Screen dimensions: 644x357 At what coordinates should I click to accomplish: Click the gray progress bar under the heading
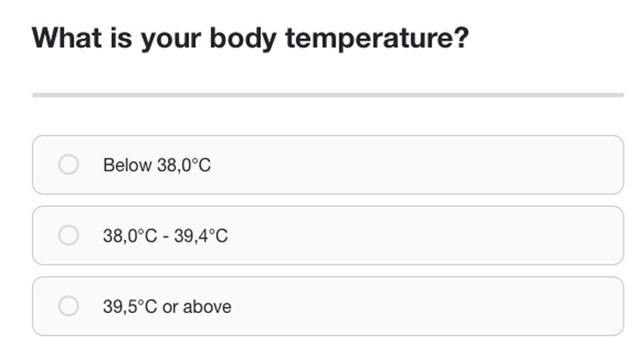click(x=328, y=95)
